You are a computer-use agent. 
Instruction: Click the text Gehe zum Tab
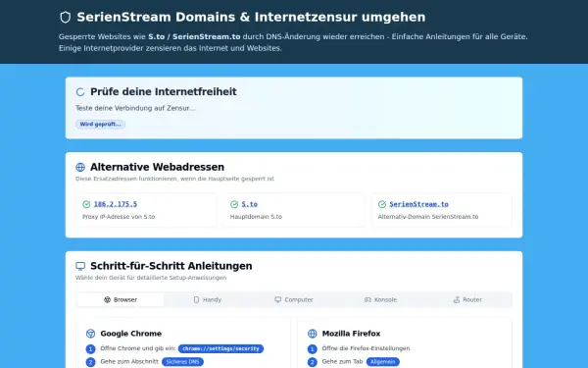click(x=342, y=361)
